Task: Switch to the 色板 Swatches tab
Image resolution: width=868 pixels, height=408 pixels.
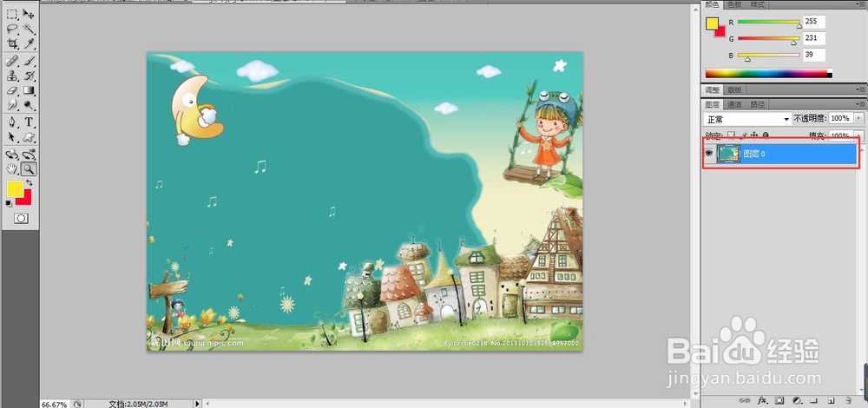Action: coord(734,5)
